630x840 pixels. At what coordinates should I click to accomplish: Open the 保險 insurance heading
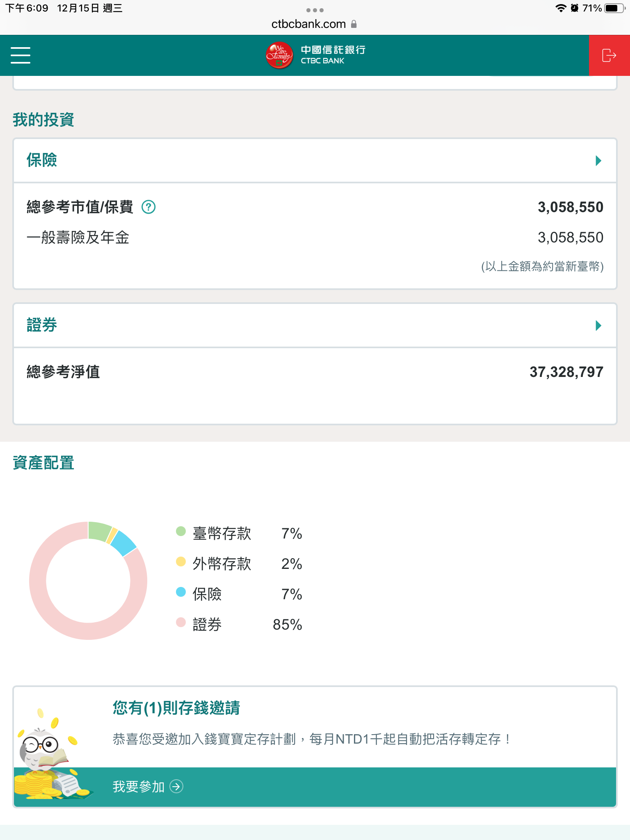[42, 160]
